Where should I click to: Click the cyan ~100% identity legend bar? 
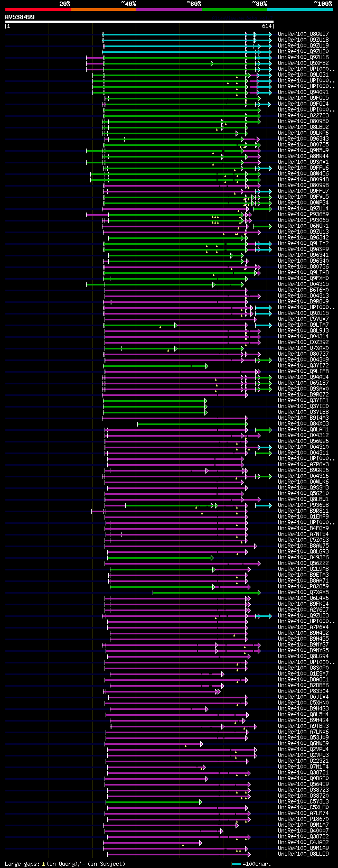coord(299,10)
